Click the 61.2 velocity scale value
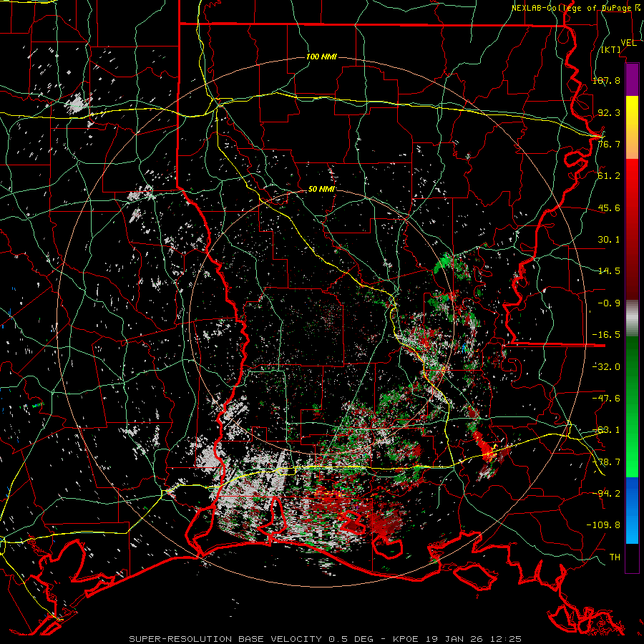This screenshot has height=644, width=644. pyautogui.click(x=609, y=176)
